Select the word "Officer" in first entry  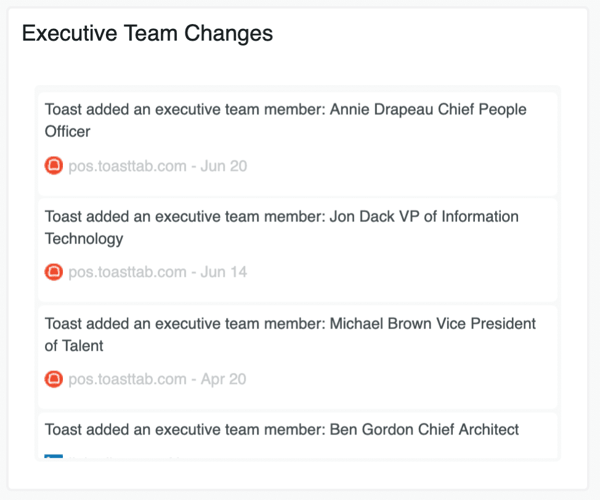[68, 132]
